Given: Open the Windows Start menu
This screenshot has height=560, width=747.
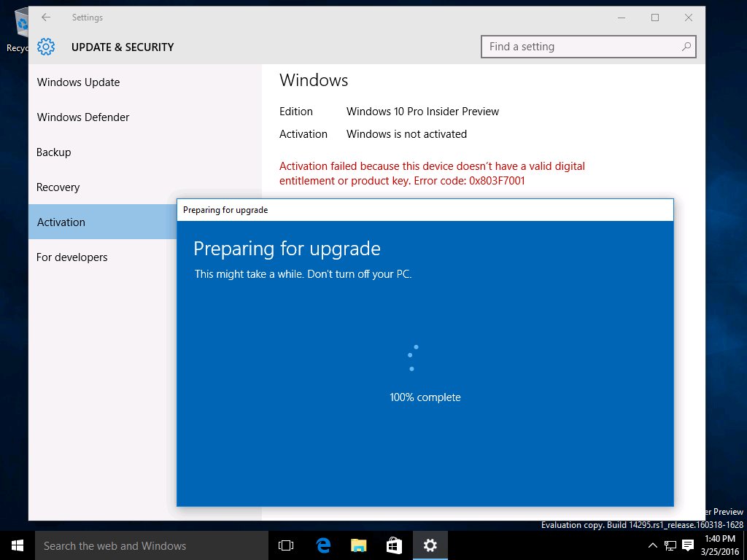Looking at the screenshot, I should click(18, 545).
